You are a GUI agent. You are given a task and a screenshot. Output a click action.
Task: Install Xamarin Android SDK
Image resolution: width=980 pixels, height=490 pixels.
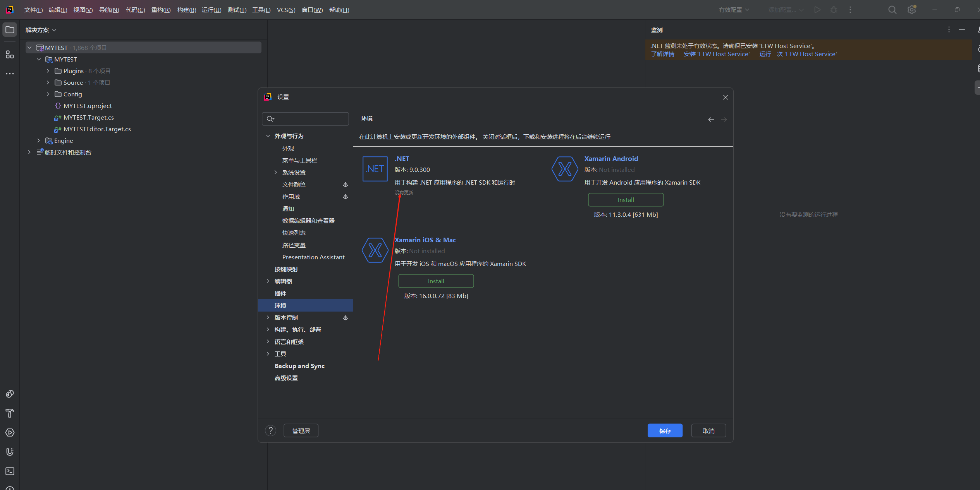tap(625, 200)
